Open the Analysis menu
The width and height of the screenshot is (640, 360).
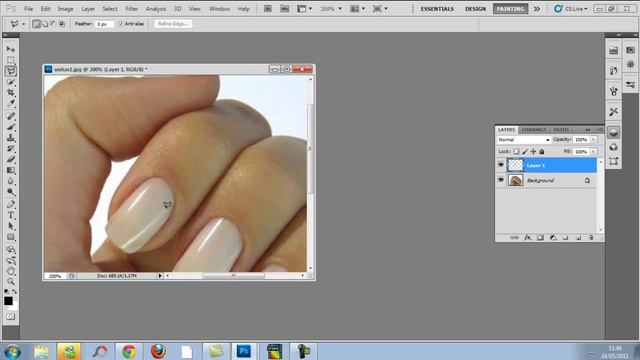[156, 9]
